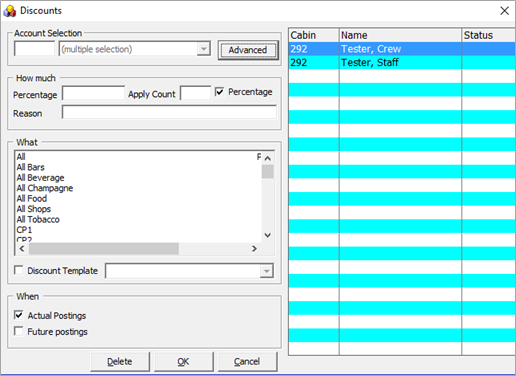Select the 'Tester, Crew' row
The height and width of the screenshot is (376, 516).
point(402,49)
